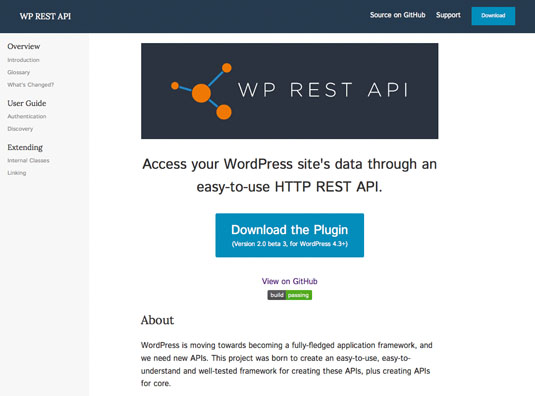Image resolution: width=535 pixels, height=396 pixels.
Task: Click the tagline 'Access your WordPress site's data'
Action: click(x=289, y=175)
